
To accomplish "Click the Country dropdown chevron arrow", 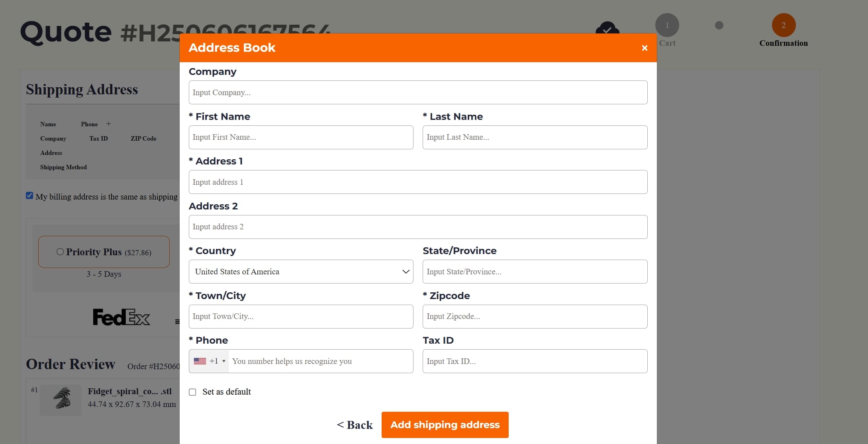I will pos(406,272).
